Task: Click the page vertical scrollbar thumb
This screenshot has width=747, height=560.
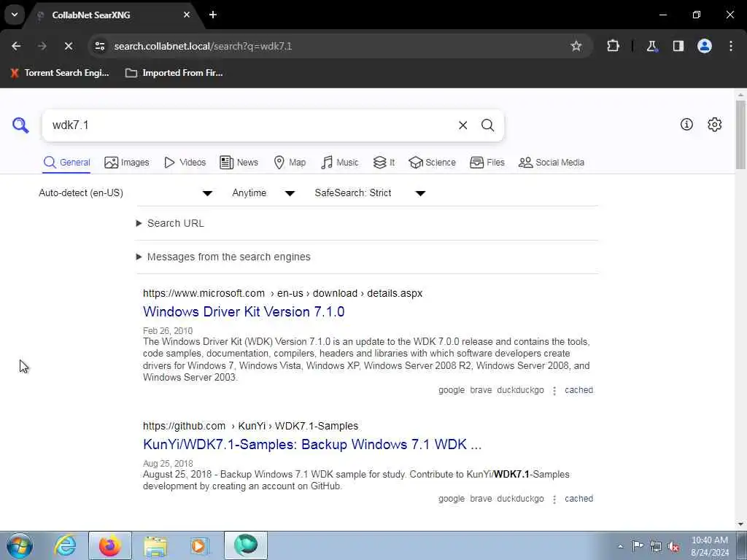Action: [740, 134]
